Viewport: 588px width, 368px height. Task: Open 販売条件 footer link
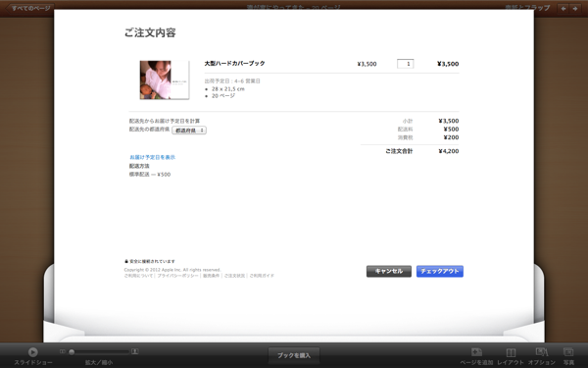(x=211, y=276)
